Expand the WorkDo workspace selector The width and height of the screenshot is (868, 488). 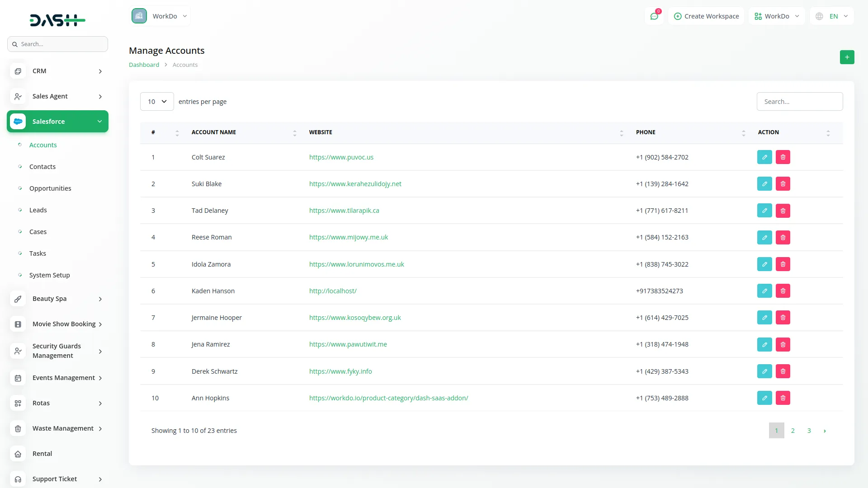(x=160, y=16)
